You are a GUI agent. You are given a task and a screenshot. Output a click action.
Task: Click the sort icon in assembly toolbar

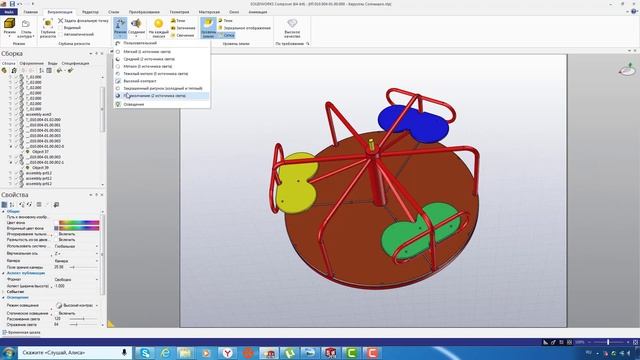click(x=41, y=71)
